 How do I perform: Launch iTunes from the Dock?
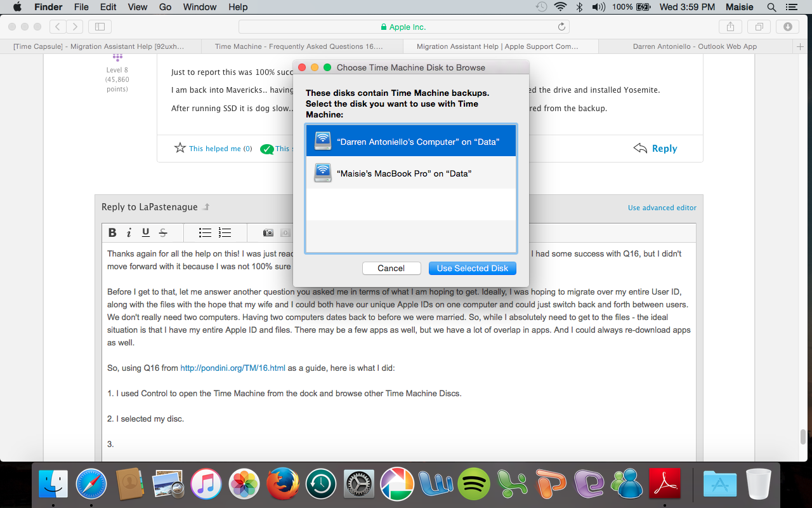pyautogui.click(x=206, y=485)
